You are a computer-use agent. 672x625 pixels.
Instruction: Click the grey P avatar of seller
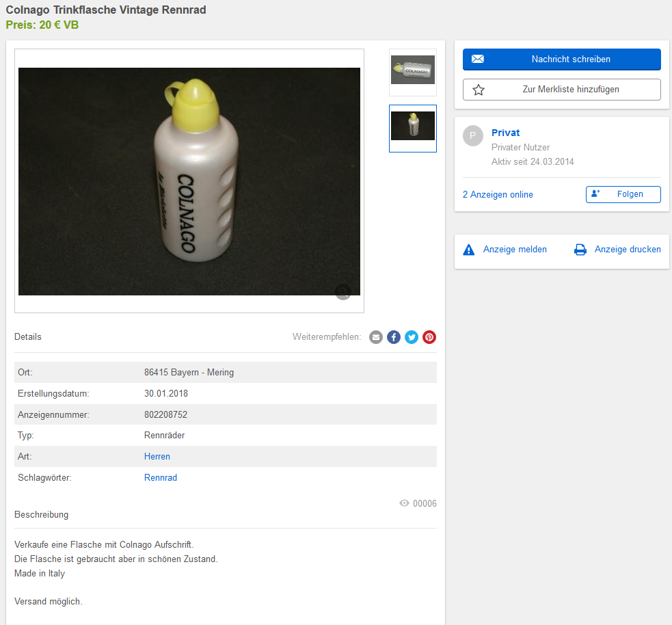(473, 136)
